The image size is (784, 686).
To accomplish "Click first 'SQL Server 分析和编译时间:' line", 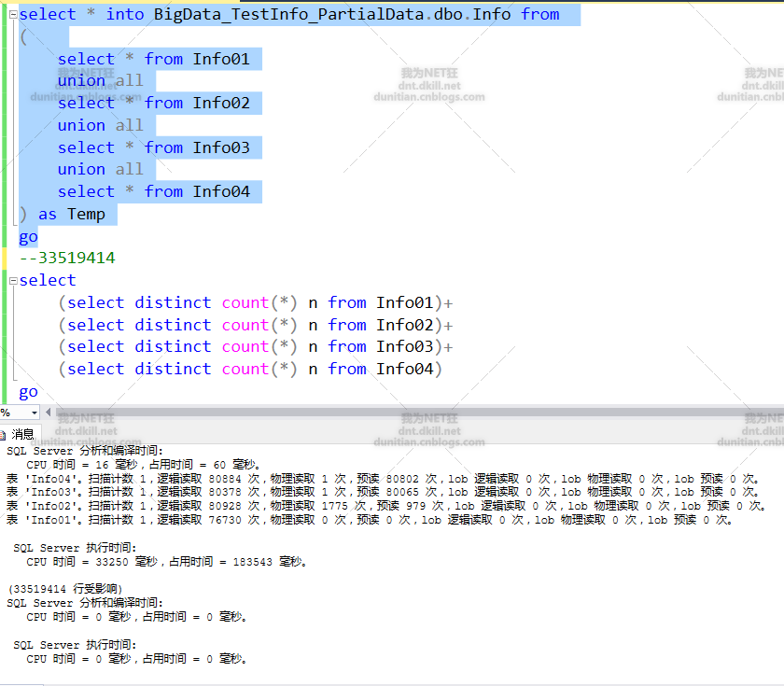I will tap(85, 451).
